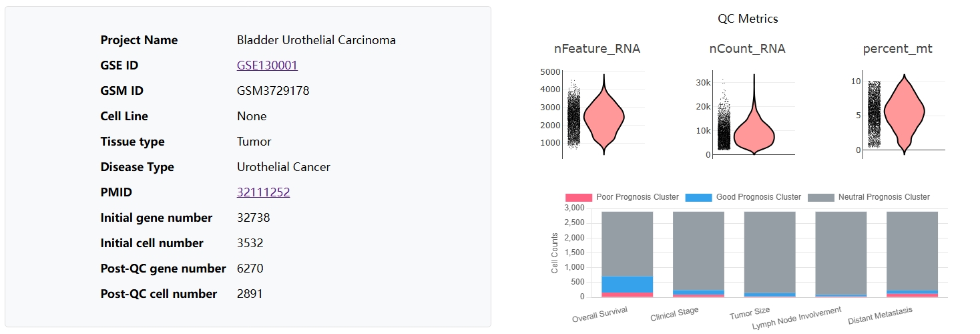980x334 pixels.
Task: Toggle the Good Prognosis Cluster legend entry
Action: [744, 197]
